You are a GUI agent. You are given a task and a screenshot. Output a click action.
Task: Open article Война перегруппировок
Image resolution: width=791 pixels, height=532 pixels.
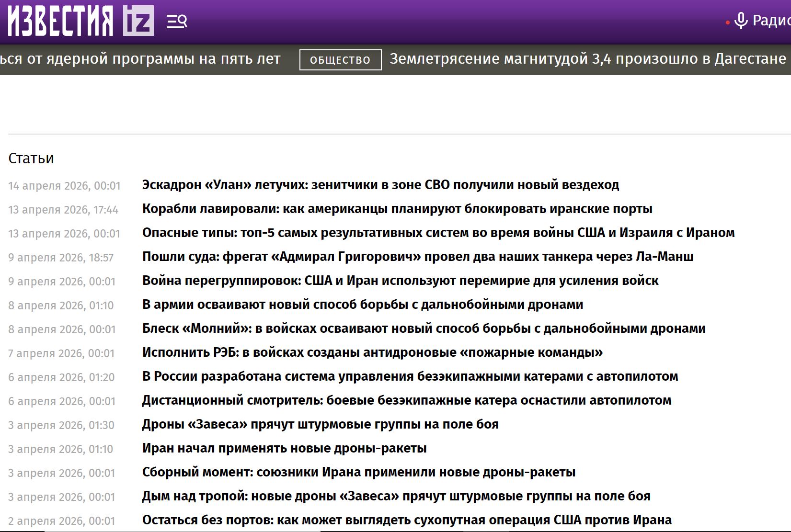pos(400,281)
